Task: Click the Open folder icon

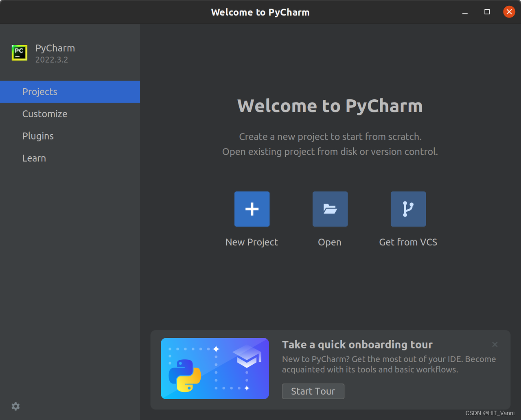Action: tap(330, 209)
